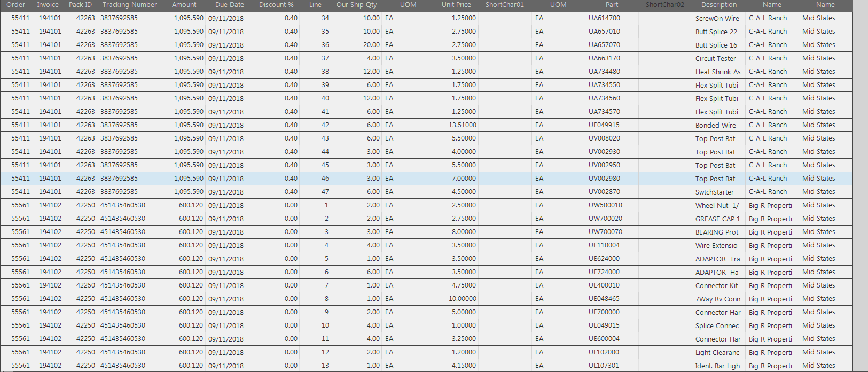Image resolution: width=868 pixels, height=372 pixels.
Task: Select part cell UA734570
Action: click(605, 112)
